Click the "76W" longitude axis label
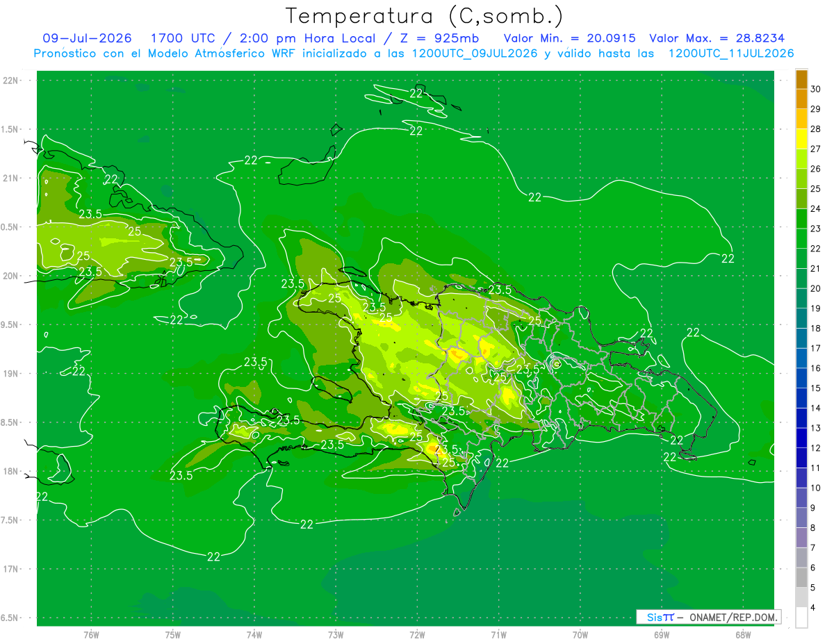834x644 pixels. (91, 635)
